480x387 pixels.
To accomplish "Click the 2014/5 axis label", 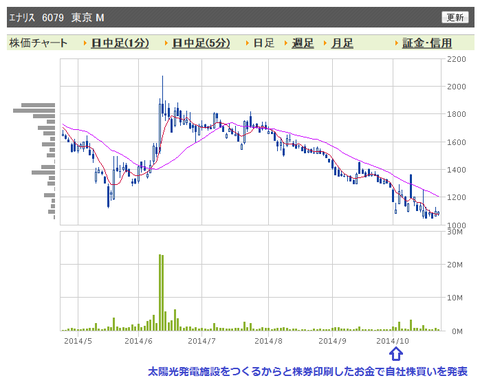I will (x=78, y=341).
